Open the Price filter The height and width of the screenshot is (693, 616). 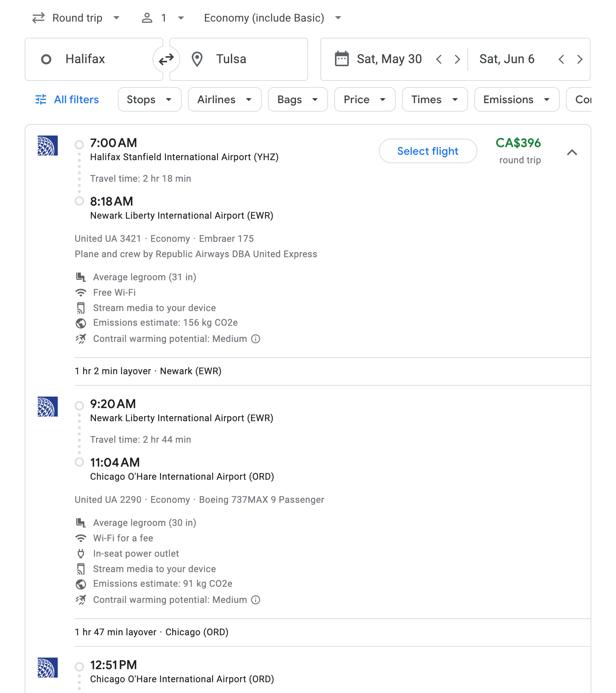[364, 99]
